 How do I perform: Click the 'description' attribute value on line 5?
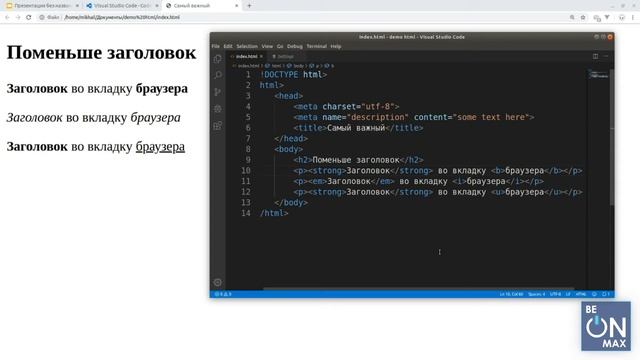378,117
